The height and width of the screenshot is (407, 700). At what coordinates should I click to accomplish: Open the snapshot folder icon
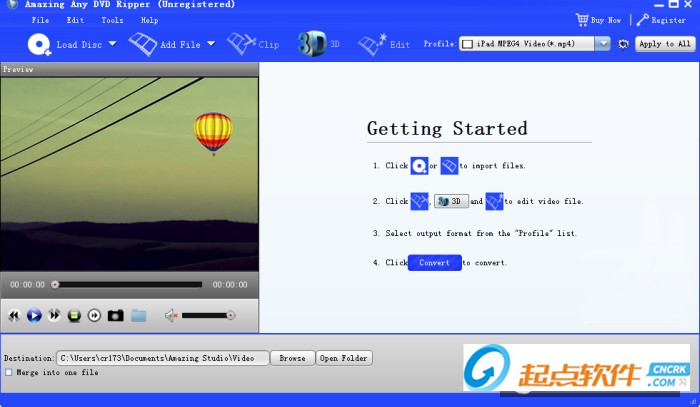click(x=139, y=316)
